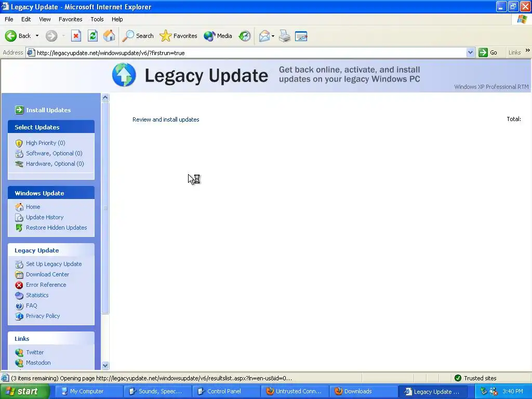Click Review and install updates text
Screen dimensions: 532x399
(166, 119)
